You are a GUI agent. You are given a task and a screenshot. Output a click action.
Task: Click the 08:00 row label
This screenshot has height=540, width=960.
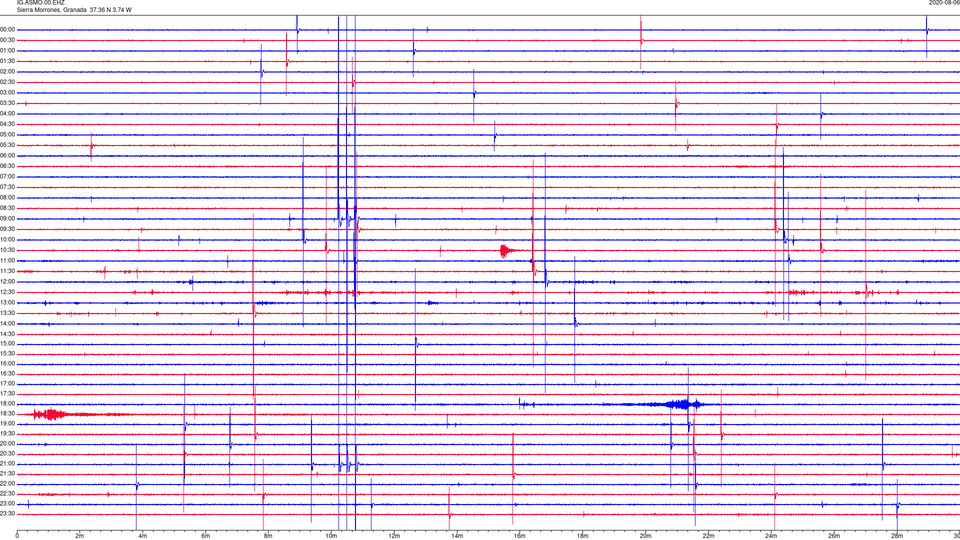8,198
